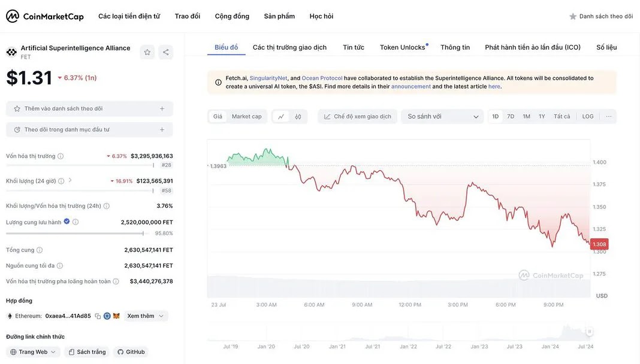Switch to the candlestick chart icon
Screen dimensions: 640x364
click(298, 117)
